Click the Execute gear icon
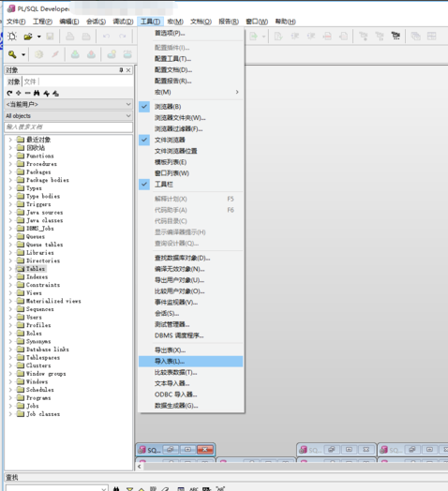 point(38,54)
